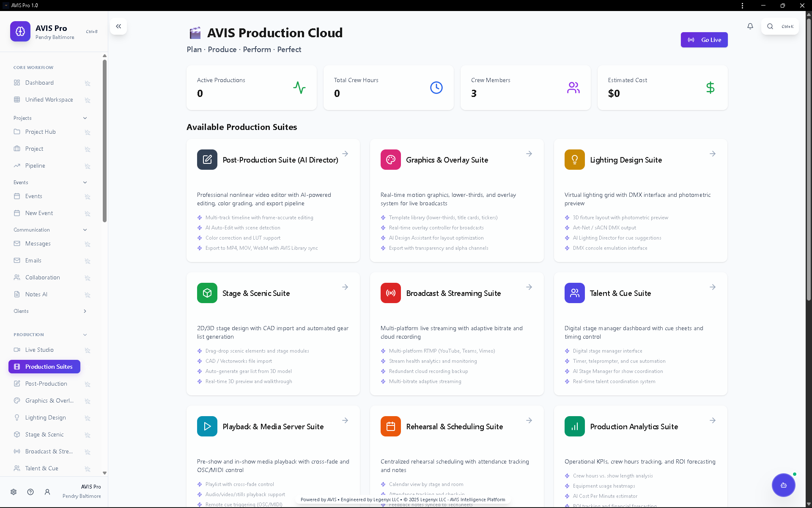Click the help question mark icon
This screenshot has height=508, width=812.
tap(30, 492)
